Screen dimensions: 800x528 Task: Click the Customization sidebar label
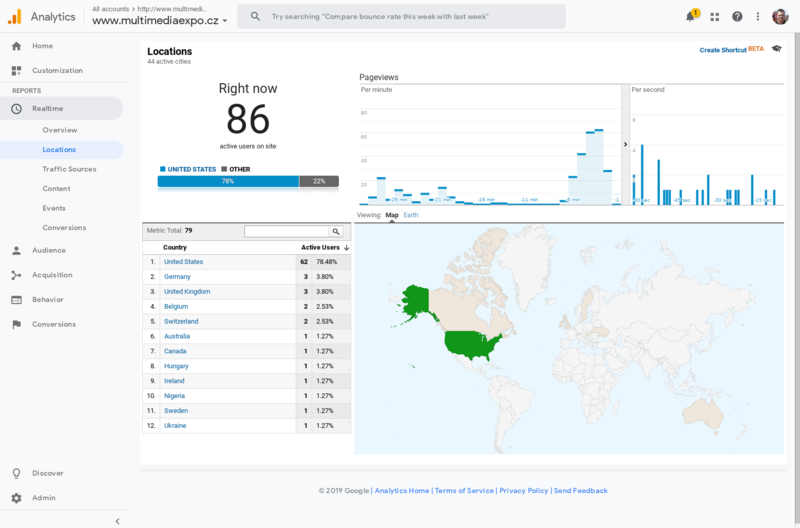point(57,70)
